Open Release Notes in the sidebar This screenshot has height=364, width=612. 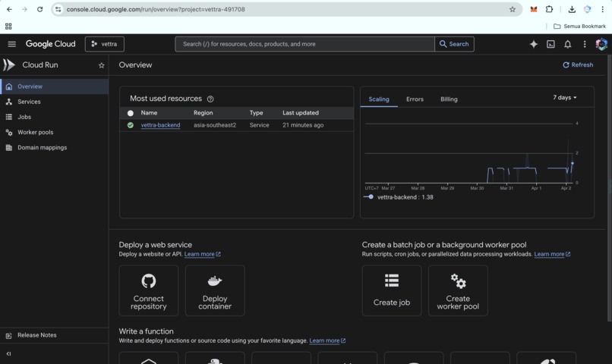tap(54, 335)
